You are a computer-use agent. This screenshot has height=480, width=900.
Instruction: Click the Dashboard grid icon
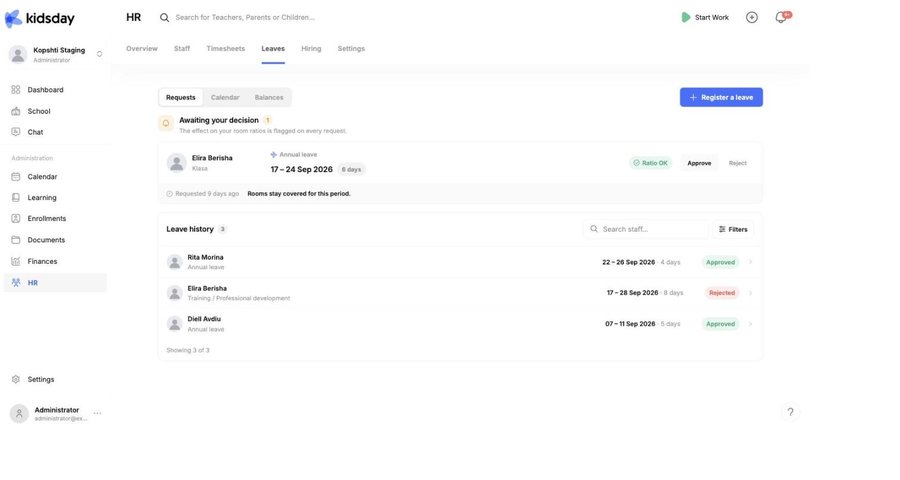pos(15,90)
